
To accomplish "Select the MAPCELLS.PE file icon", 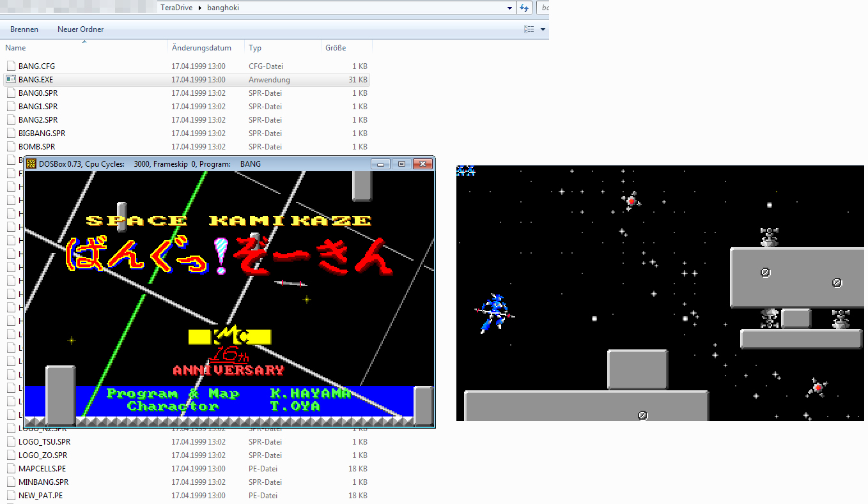I will [x=10, y=469].
